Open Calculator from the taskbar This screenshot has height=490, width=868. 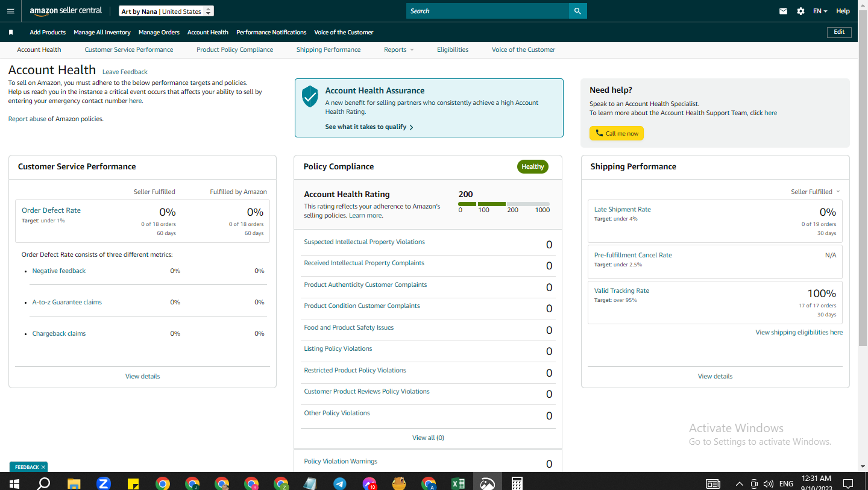[517, 483]
